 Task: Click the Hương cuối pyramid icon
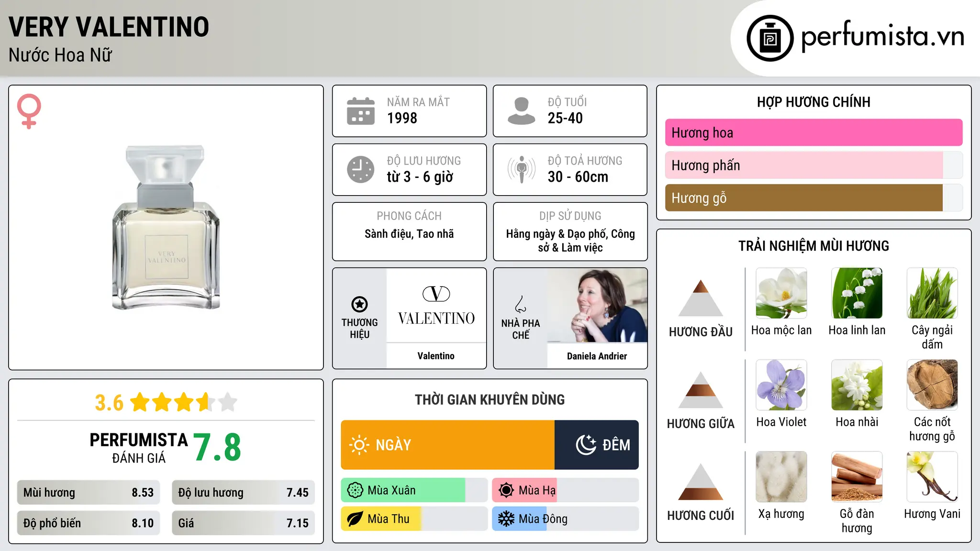point(701,482)
